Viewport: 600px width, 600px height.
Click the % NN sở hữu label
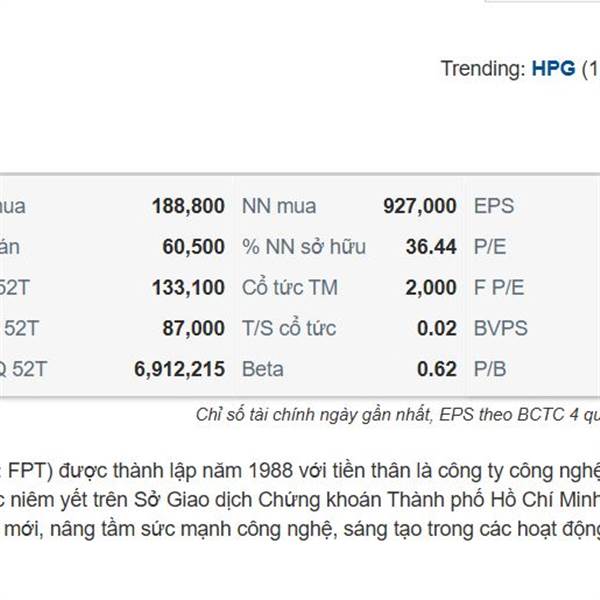click(304, 247)
